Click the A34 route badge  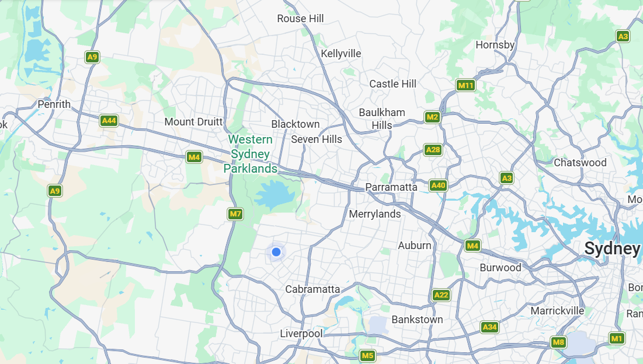(489, 327)
